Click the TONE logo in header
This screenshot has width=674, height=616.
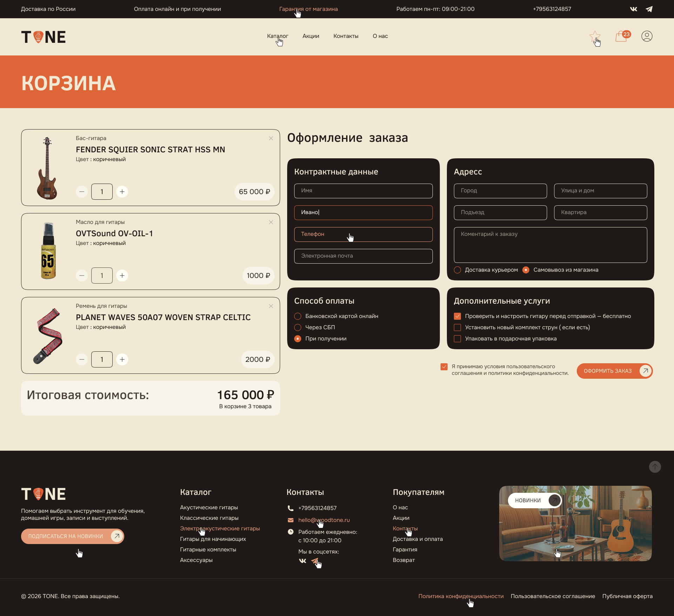44,37
